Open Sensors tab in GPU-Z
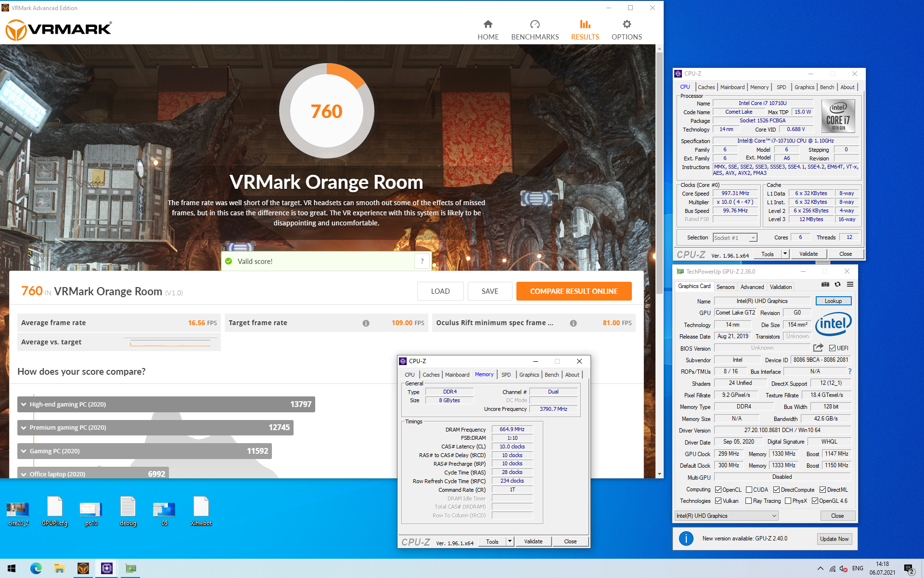924x578 pixels. point(725,287)
